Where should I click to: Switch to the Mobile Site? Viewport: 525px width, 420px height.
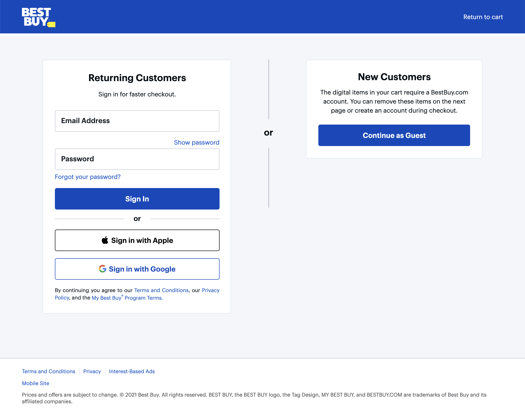36,383
